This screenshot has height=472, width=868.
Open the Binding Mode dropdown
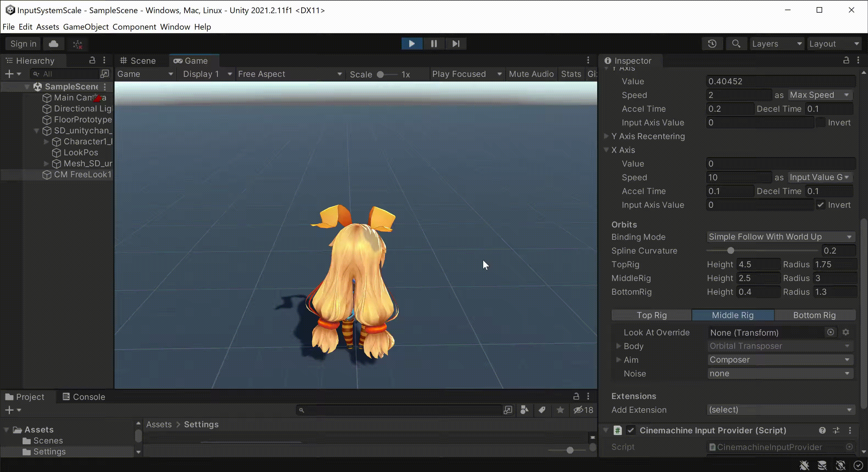780,237
